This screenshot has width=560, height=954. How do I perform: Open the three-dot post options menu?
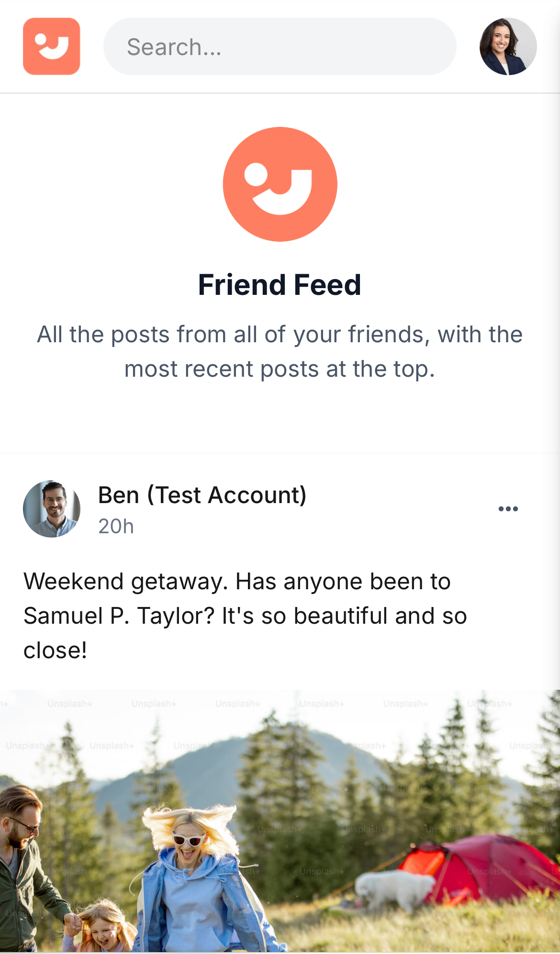508,509
